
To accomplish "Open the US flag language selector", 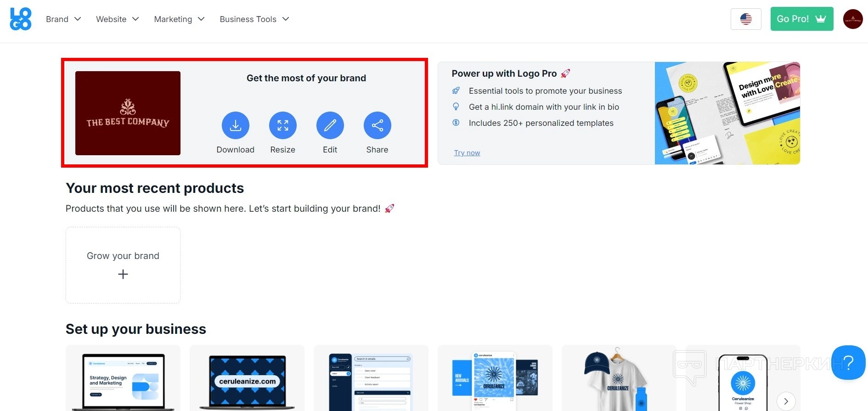I will 746,19.
